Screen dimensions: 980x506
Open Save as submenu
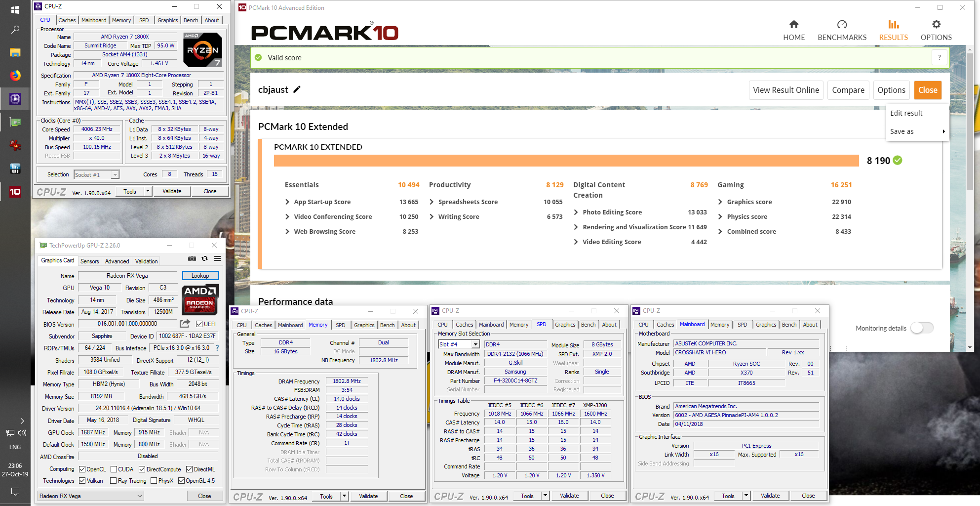[x=917, y=131]
